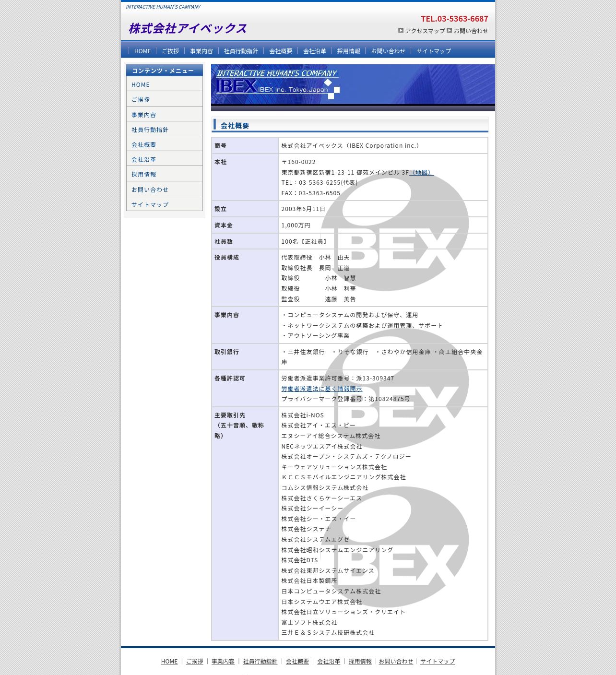Click the 株式会社i-NOS client entry
The width and height of the screenshot is (616, 675).
coord(303,415)
